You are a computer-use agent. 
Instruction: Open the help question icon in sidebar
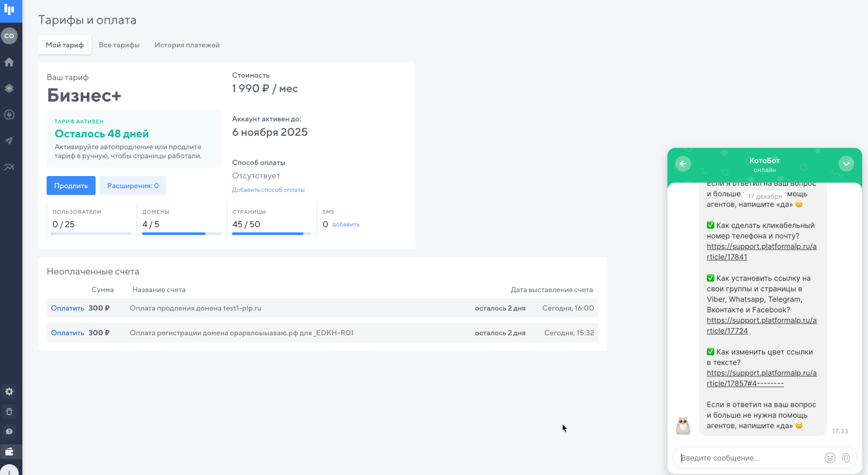9,432
